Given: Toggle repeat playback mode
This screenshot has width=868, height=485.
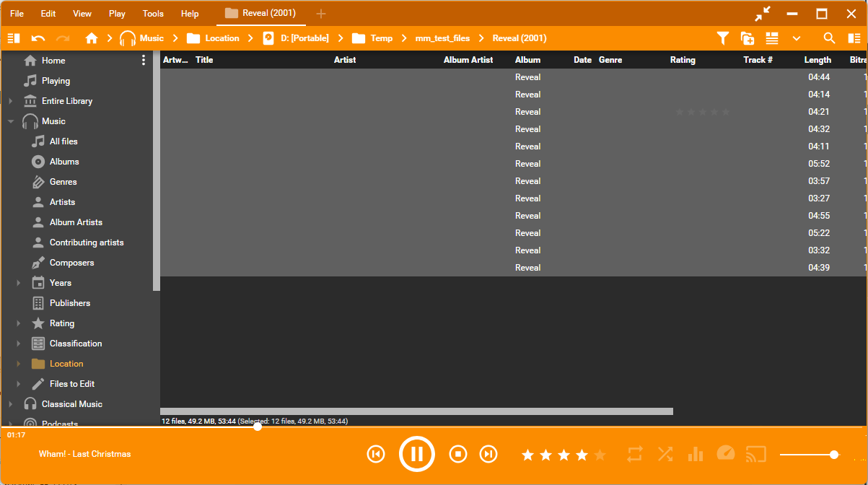Looking at the screenshot, I should (635, 454).
